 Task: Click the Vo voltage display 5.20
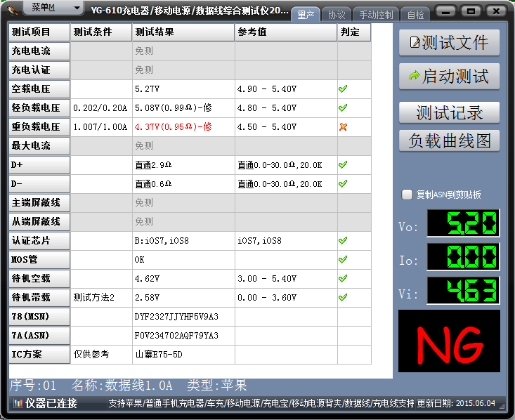(463, 223)
